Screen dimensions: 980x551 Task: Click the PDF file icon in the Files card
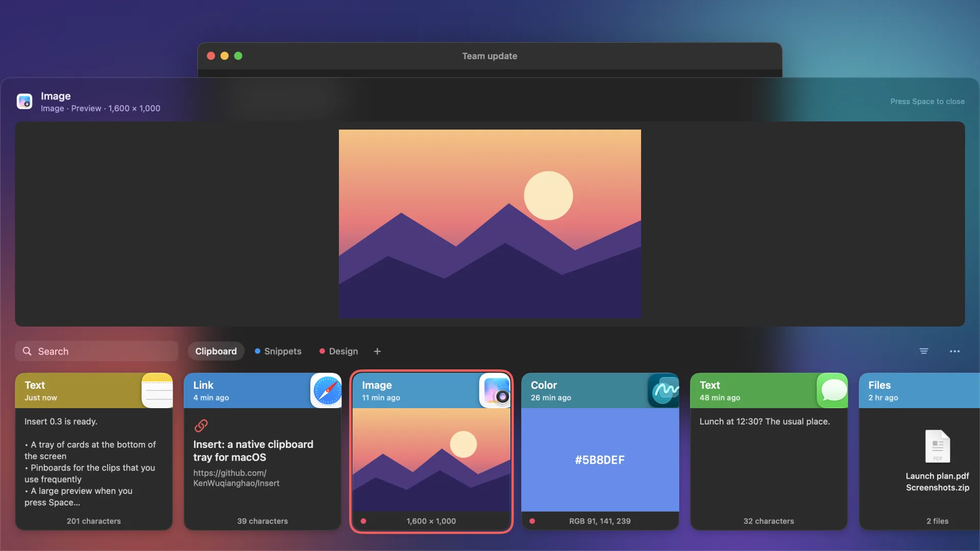pos(938,446)
